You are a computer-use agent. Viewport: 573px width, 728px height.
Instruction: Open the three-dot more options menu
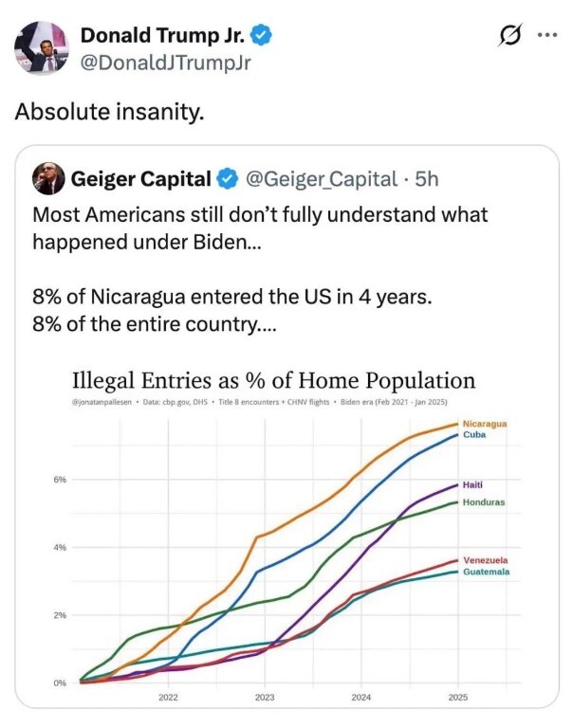point(548,37)
